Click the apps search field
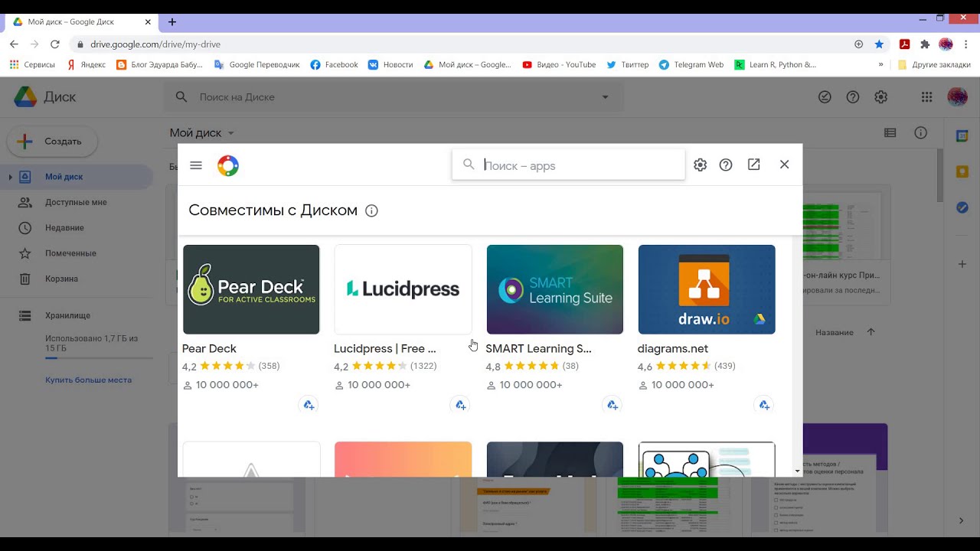The image size is (980, 551). [x=568, y=165]
